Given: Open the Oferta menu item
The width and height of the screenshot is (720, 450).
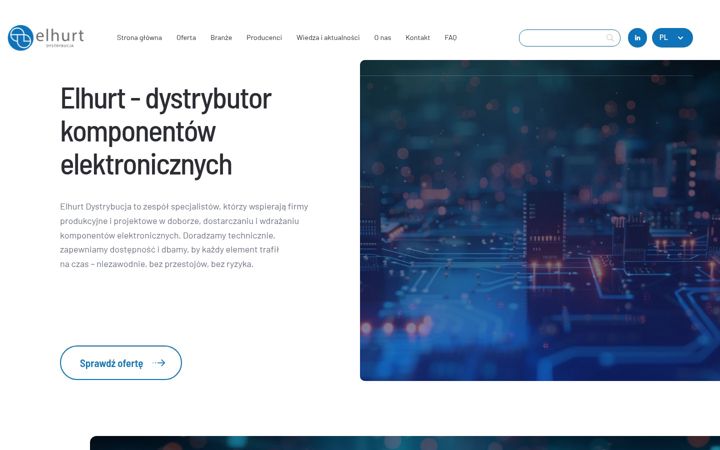Looking at the screenshot, I should (186, 38).
